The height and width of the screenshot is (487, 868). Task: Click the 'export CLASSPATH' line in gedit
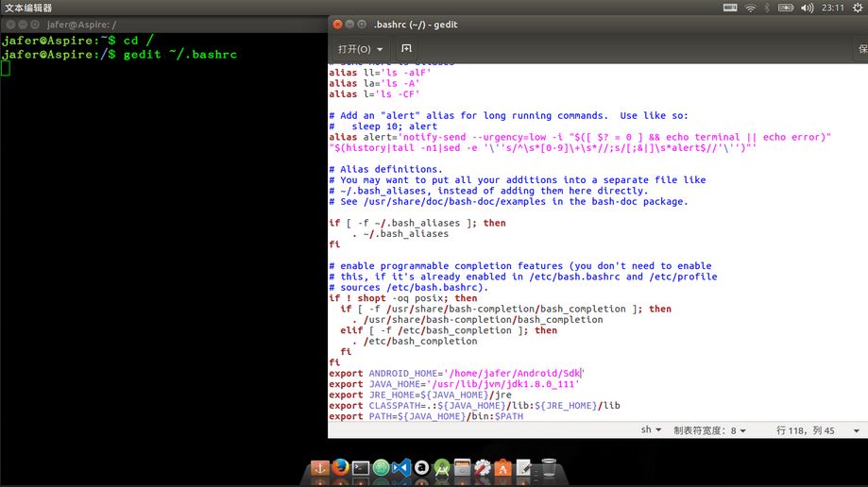474,406
